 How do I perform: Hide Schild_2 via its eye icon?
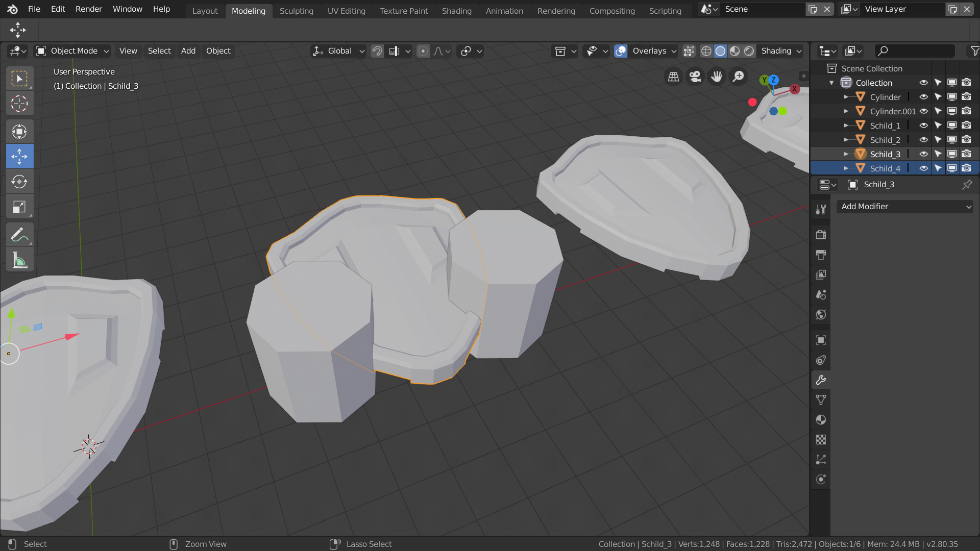[923, 140]
